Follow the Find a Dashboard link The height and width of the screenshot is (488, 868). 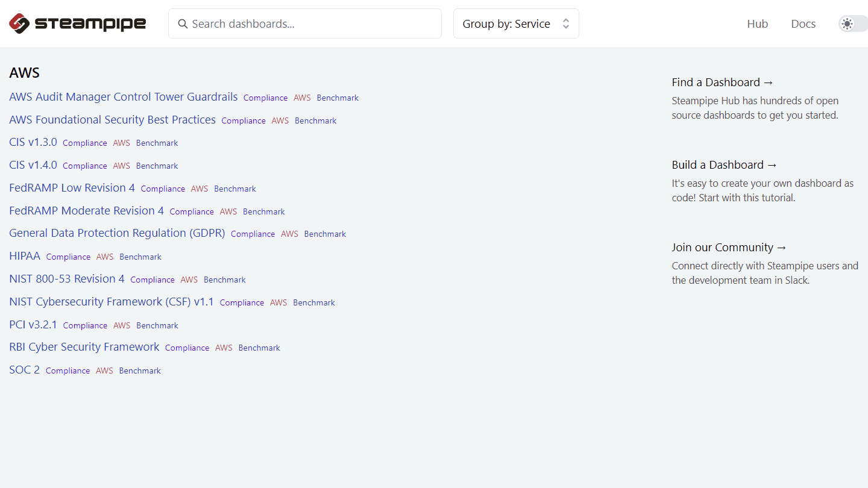point(722,82)
